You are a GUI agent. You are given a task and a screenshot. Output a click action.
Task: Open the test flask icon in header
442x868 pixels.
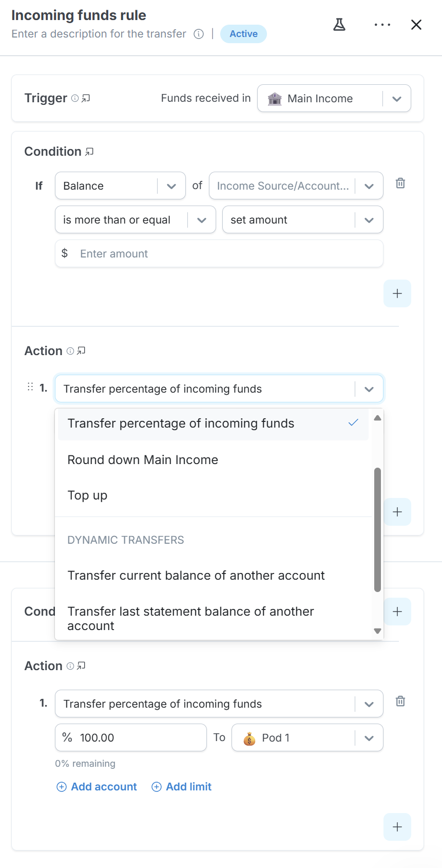point(339,25)
